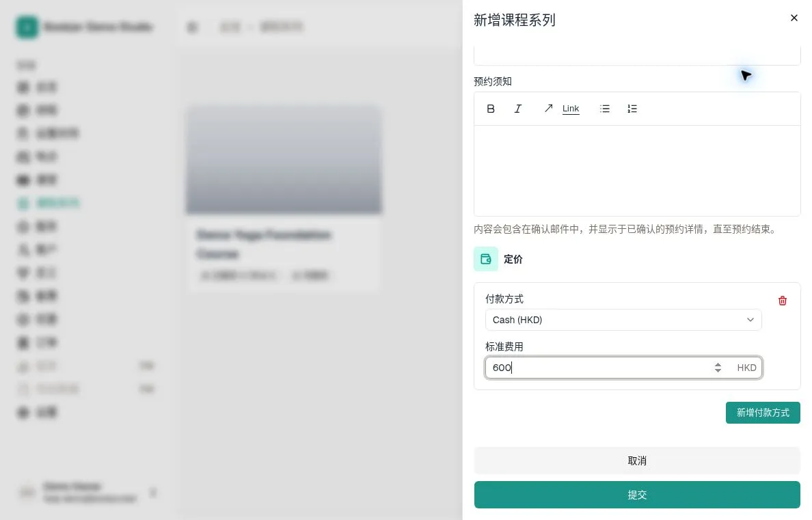Click the 定价 section heading
812x520 pixels.
coord(513,260)
